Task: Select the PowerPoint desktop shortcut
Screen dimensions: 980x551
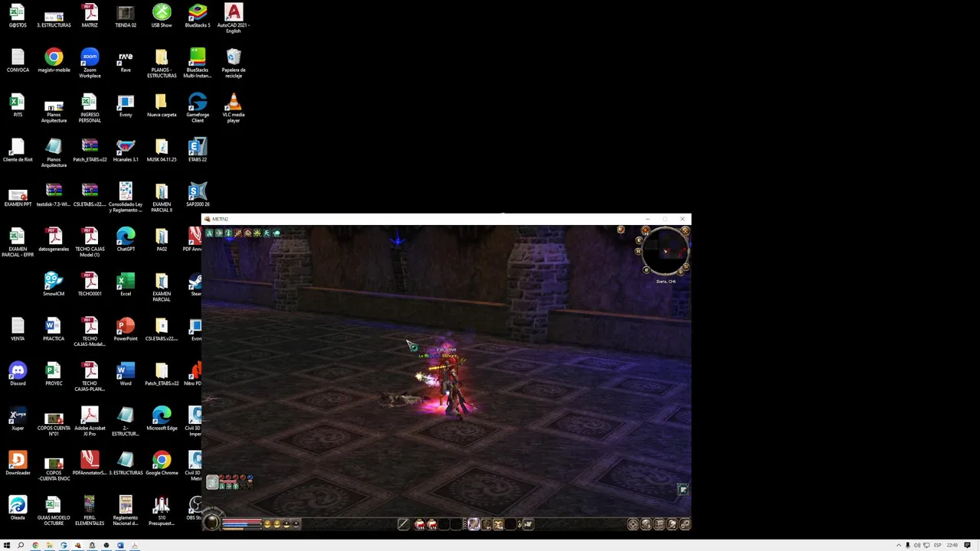Action: (x=126, y=330)
